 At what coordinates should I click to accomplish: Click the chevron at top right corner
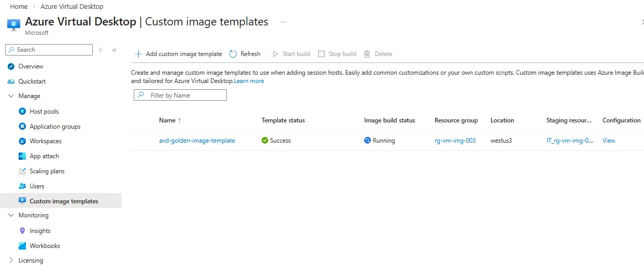642,22
